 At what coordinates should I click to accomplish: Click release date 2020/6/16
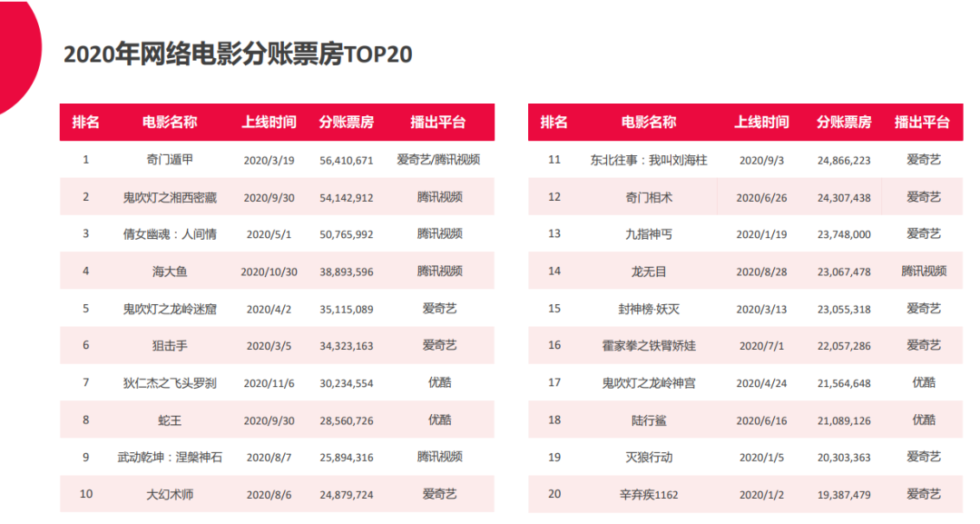point(761,420)
